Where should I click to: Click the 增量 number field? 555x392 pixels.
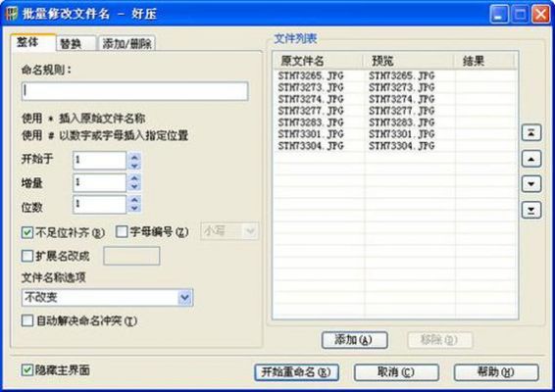coord(100,182)
